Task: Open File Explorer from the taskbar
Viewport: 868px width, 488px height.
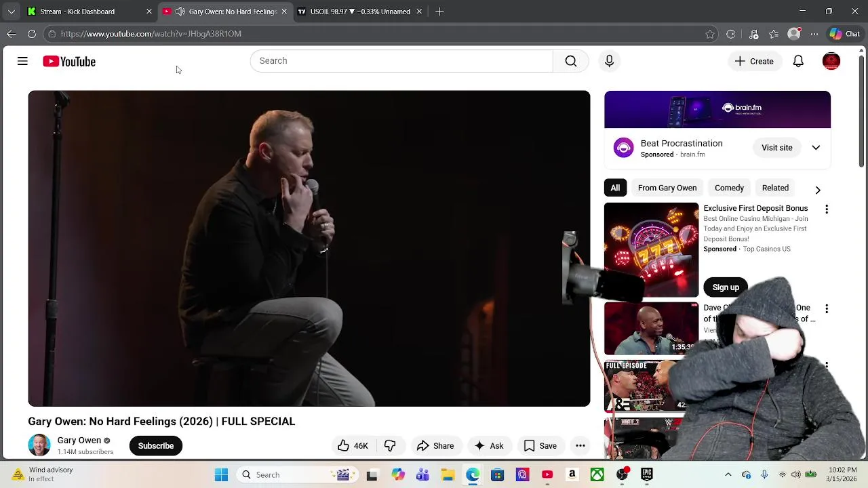Action: [448, 474]
